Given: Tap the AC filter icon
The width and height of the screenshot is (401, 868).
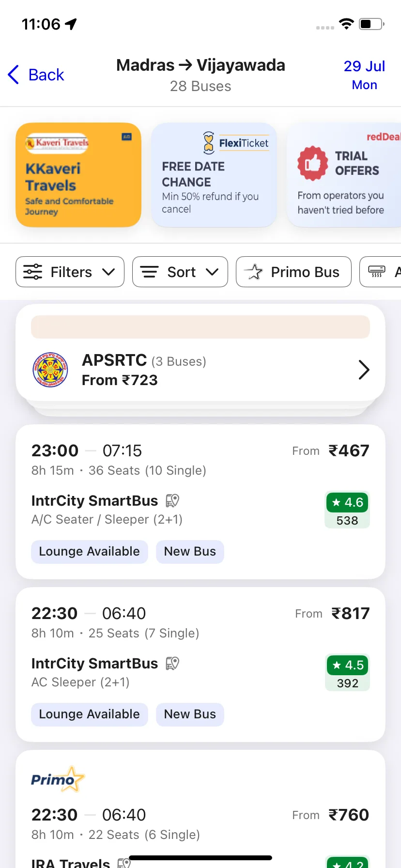Looking at the screenshot, I should [x=377, y=271].
